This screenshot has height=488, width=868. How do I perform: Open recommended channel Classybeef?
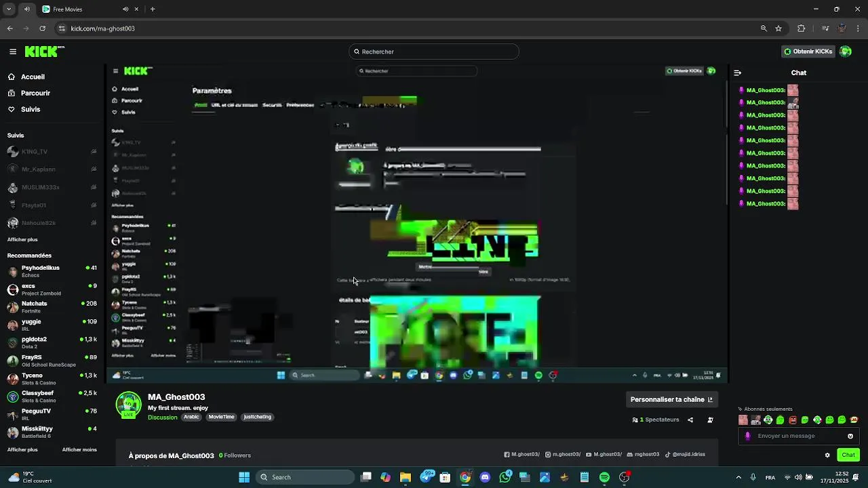pyautogui.click(x=52, y=396)
